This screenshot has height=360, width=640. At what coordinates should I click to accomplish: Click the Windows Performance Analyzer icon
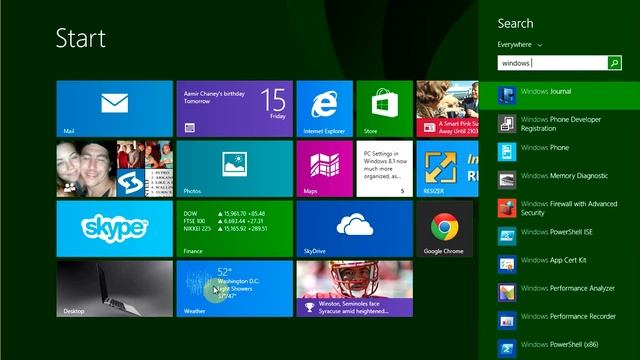point(507,292)
